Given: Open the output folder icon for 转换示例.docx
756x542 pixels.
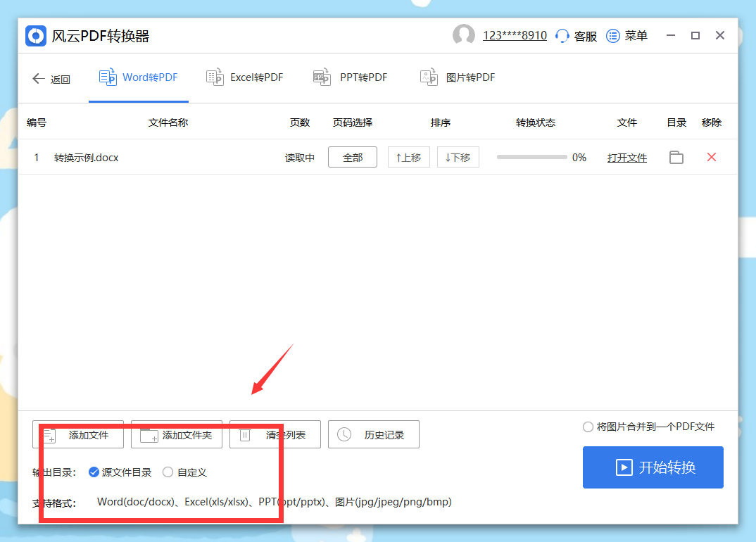Looking at the screenshot, I should (676, 157).
